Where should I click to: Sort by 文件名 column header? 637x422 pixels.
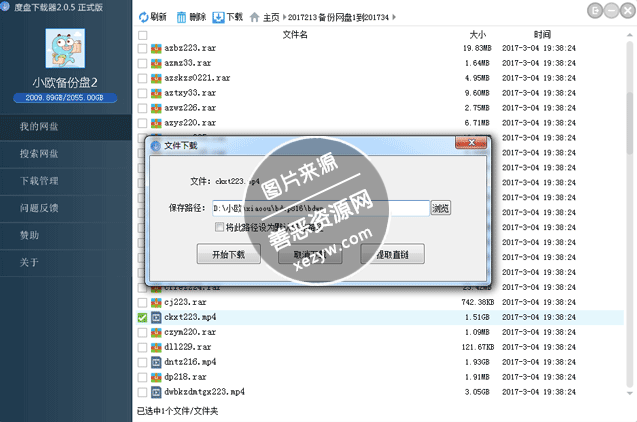[295, 35]
